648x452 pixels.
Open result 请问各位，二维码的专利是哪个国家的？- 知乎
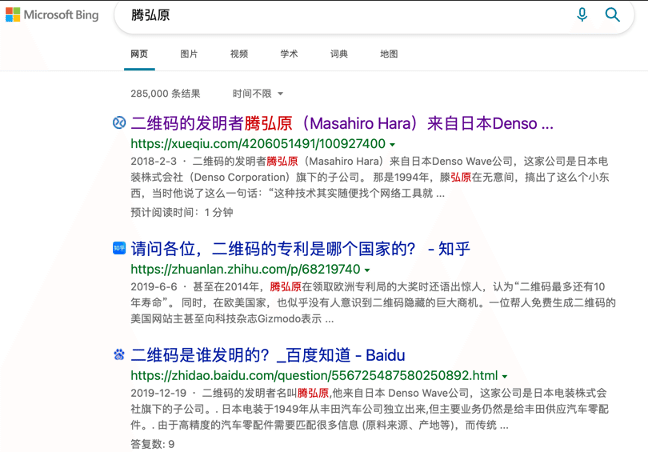[300, 249]
